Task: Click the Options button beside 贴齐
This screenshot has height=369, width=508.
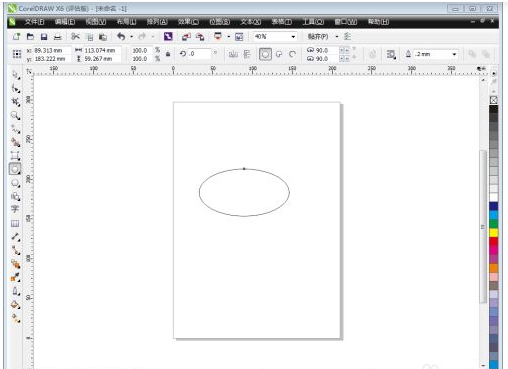Action: click(x=347, y=36)
